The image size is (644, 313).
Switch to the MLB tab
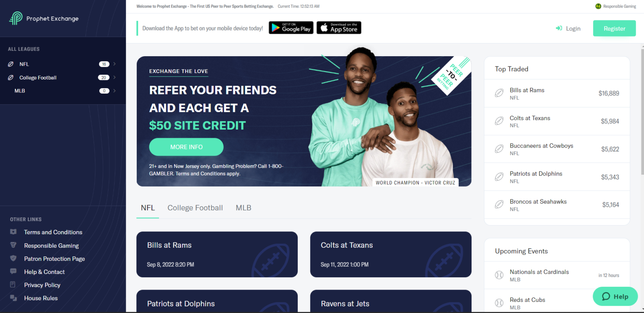pos(243,208)
